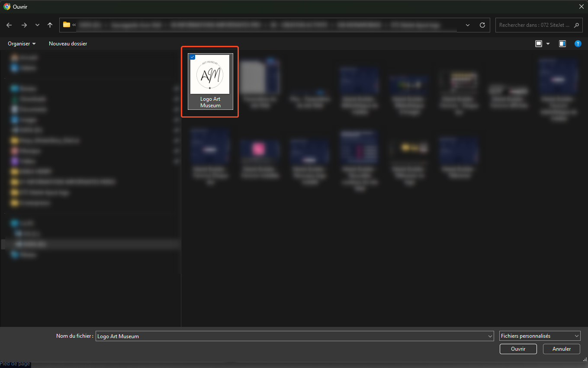The width and height of the screenshot is (588, 368).
Task: Open help with the blue question mark icon
Action: [x=578, y=44]
